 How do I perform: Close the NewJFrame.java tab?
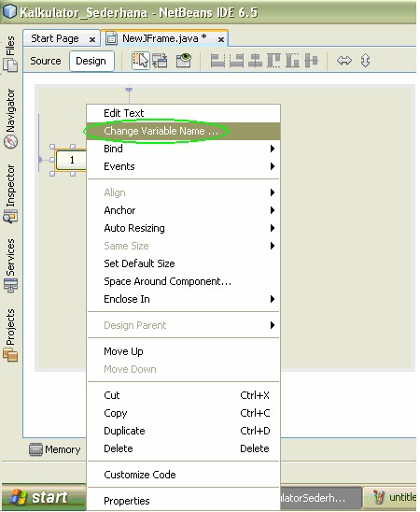221,39
